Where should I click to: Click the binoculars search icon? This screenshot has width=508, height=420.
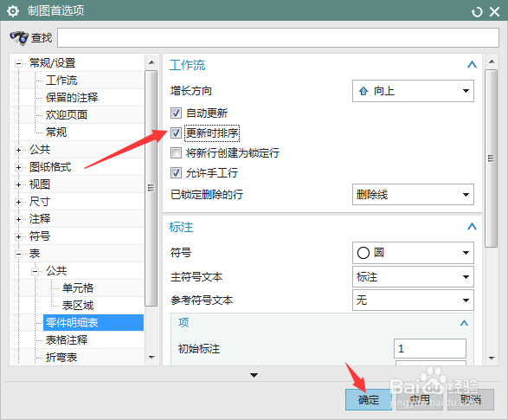(x=19, y=38)
